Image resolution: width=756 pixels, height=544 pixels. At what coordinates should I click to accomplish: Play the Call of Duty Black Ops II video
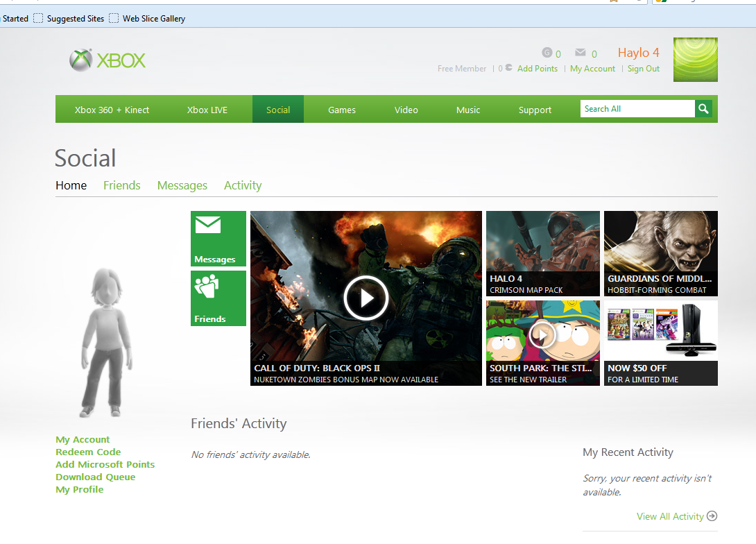pyautogui.click(x=366, y=298)
